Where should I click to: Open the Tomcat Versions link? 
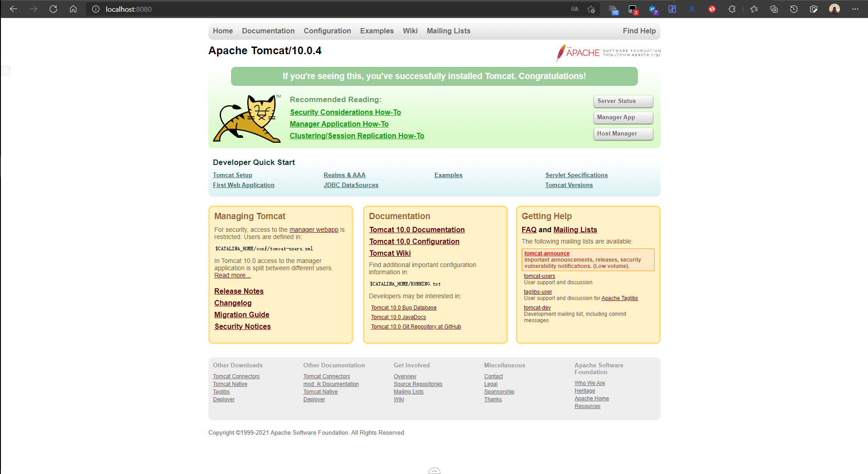tap(569, 185)
